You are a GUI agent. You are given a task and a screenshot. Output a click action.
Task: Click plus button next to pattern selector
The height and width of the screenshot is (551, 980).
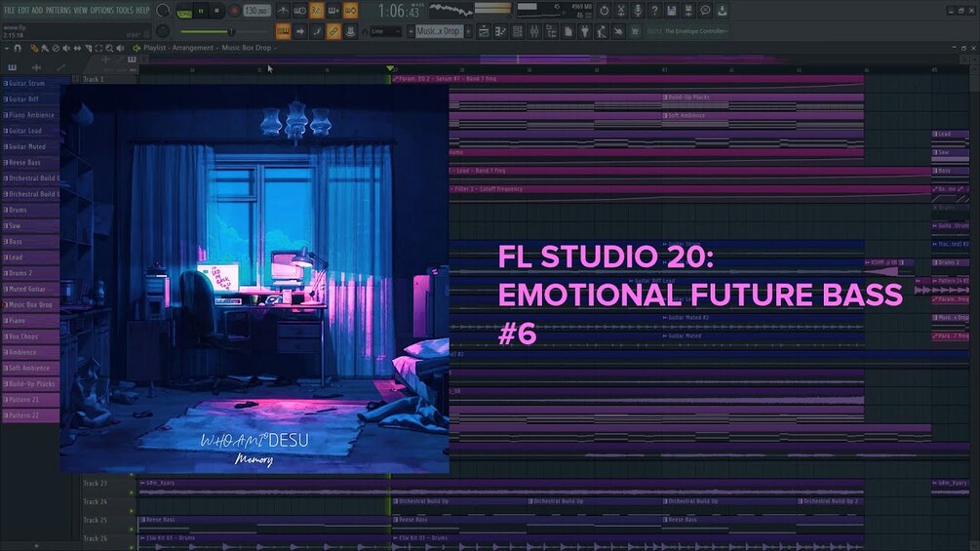coord(468,31)
